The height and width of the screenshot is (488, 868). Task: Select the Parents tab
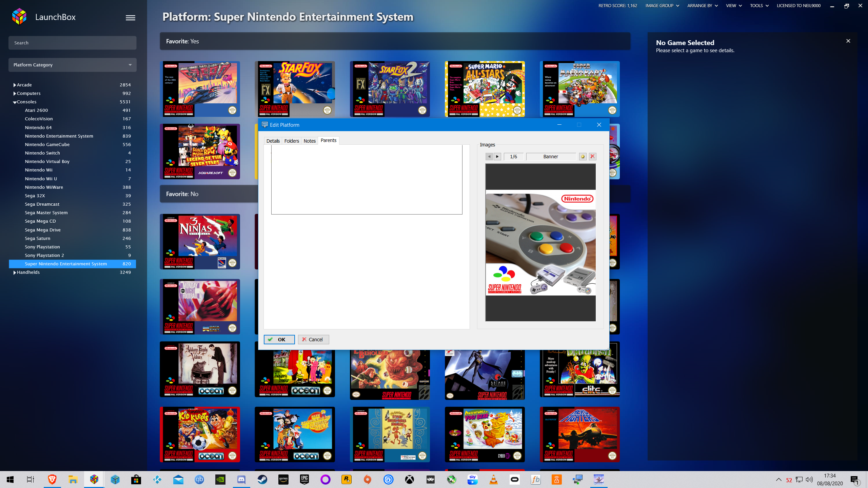tap(329, 140)
